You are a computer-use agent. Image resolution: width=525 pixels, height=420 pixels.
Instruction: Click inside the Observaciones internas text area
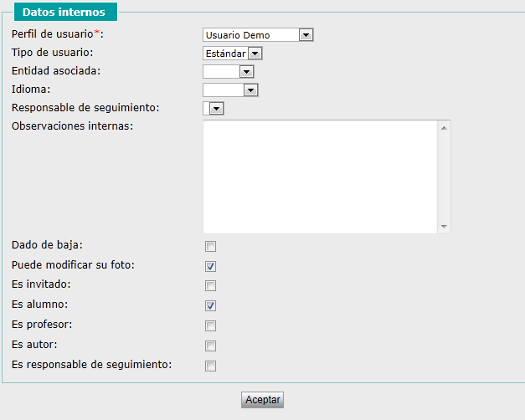pos(320,177)
